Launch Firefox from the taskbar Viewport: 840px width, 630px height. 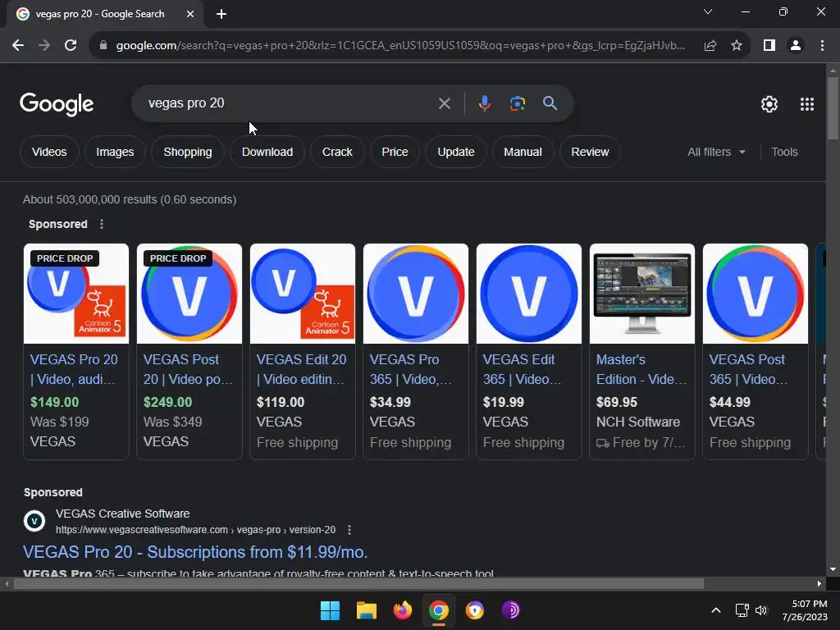click(402, 610)
